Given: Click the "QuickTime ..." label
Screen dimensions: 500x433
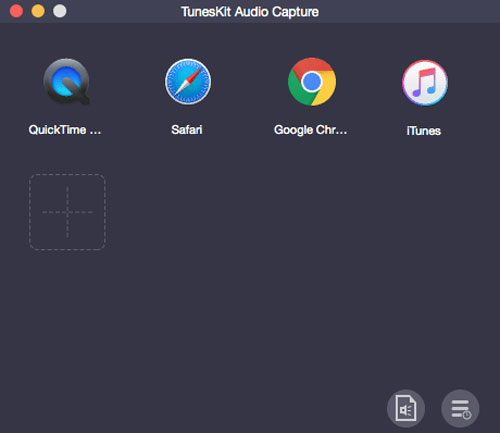Looking at the screenshot, I should click(x=65, y=130).
